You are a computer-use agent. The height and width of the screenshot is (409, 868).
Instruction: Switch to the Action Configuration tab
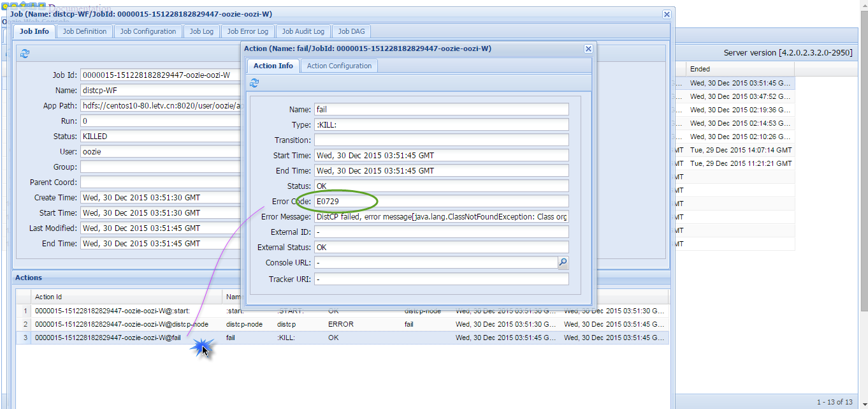click(x=338, y=65)
